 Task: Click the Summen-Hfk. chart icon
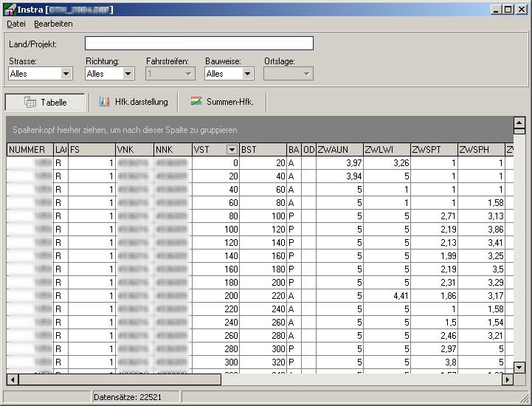[196, 101]
